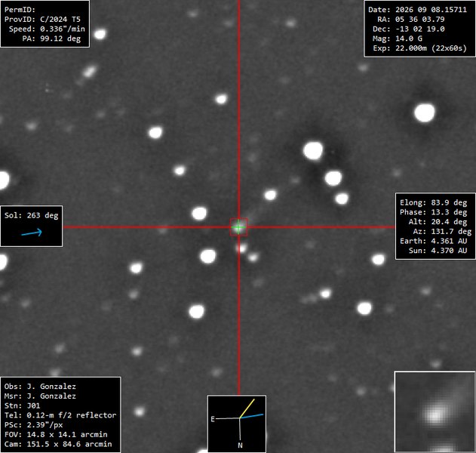Click the 'Exp: 22.000m (22x60s)' text
476x453 pixels.
[x=420, y=48]
